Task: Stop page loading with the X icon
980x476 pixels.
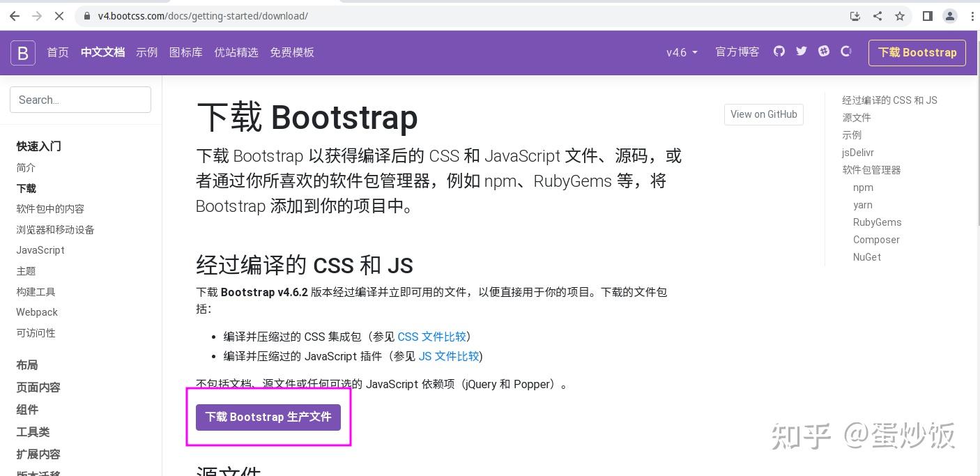Action: click(59, 15)
